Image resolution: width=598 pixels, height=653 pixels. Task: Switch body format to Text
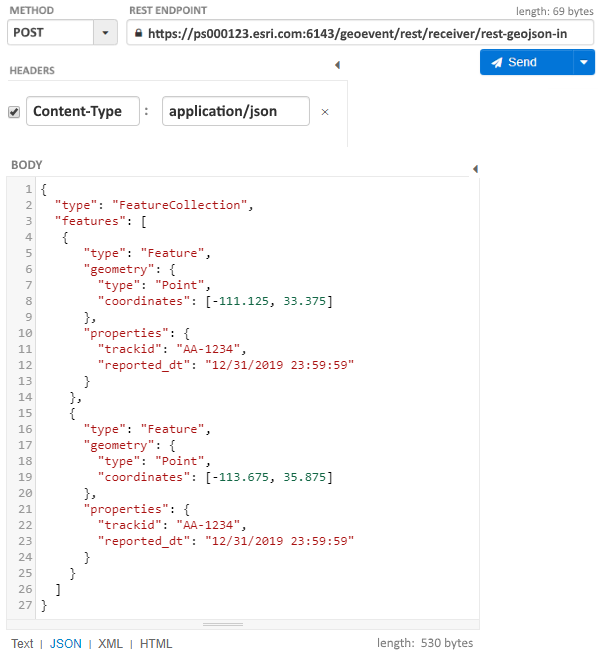click(22, 643)
